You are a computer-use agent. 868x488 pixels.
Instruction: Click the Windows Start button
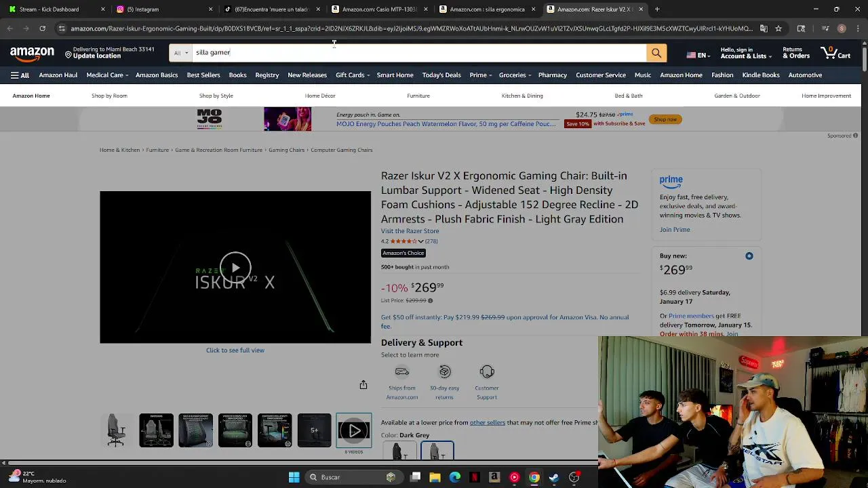pos(294,477)
